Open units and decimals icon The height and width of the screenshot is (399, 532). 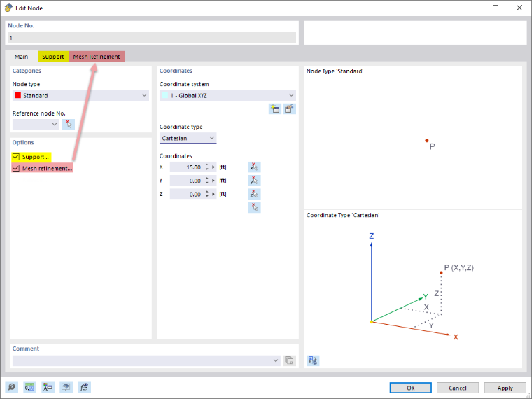coord(30,387)
